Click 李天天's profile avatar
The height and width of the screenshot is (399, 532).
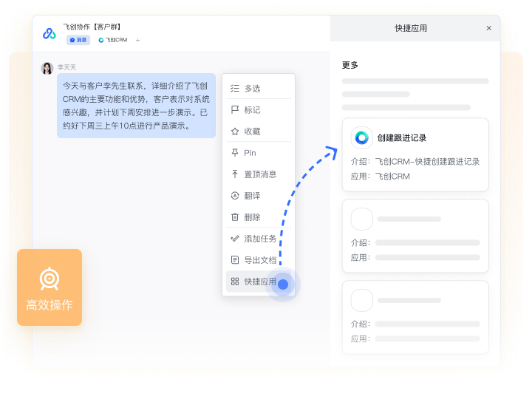point(47,68)
